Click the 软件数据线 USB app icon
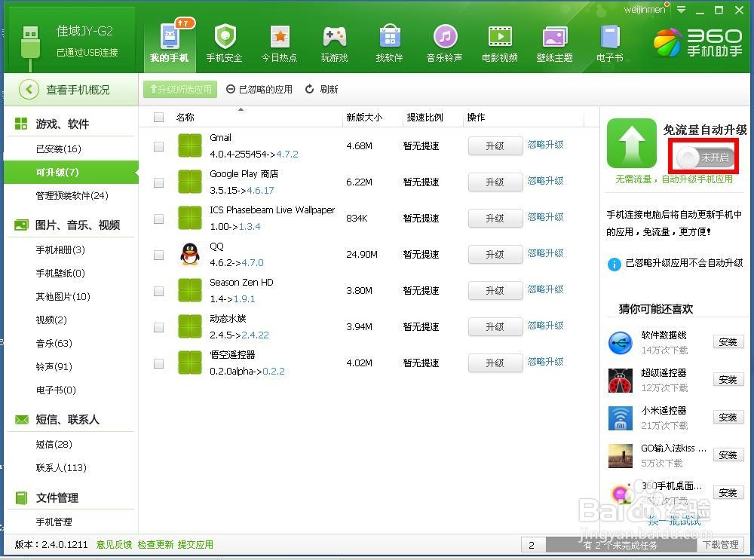This screenshot has width=754, height=560. (x=621, y=343)
